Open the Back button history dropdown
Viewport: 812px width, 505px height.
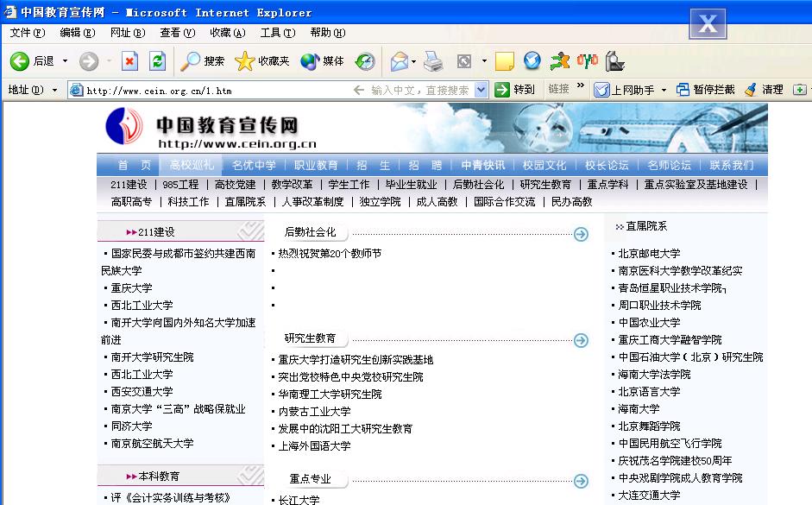[66, 61]
